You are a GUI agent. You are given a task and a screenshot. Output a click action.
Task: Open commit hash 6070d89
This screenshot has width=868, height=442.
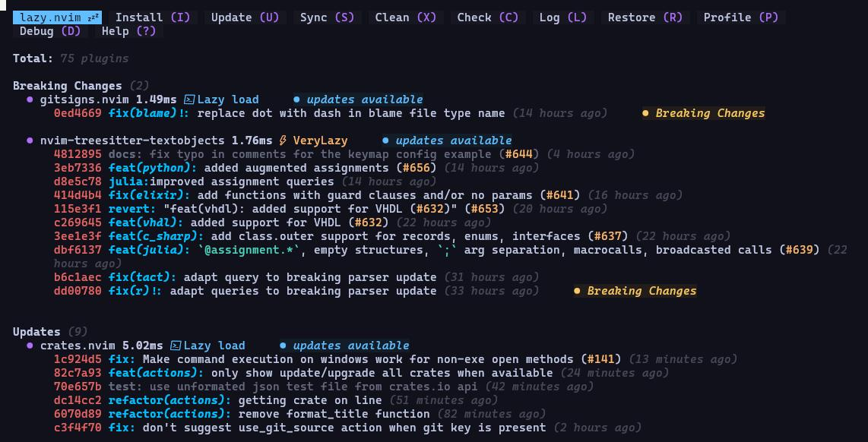tap(78, 414)
